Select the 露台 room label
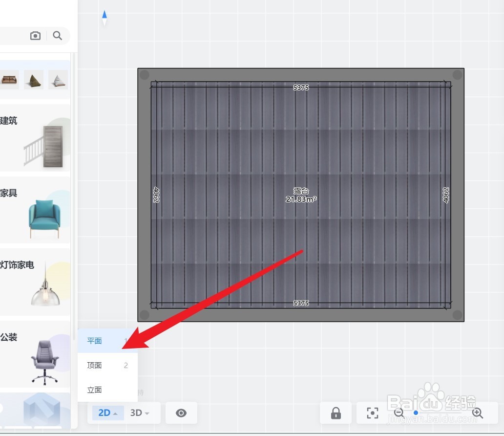This screenshot has width=504, height=436. [x=301, y=191]
